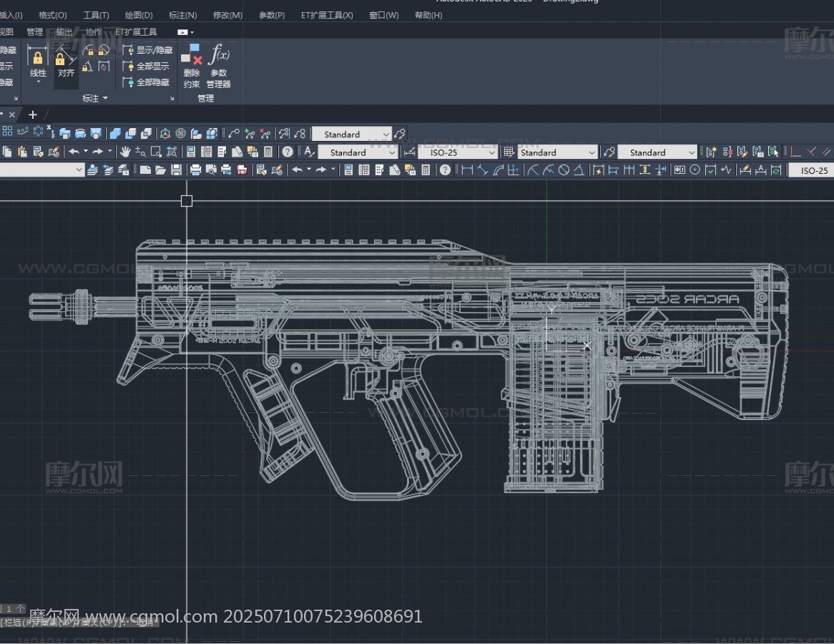The height and width of the screenshot is (644, 834).
Task: Click the paste clipboard icon
Action: click(22, 152)
